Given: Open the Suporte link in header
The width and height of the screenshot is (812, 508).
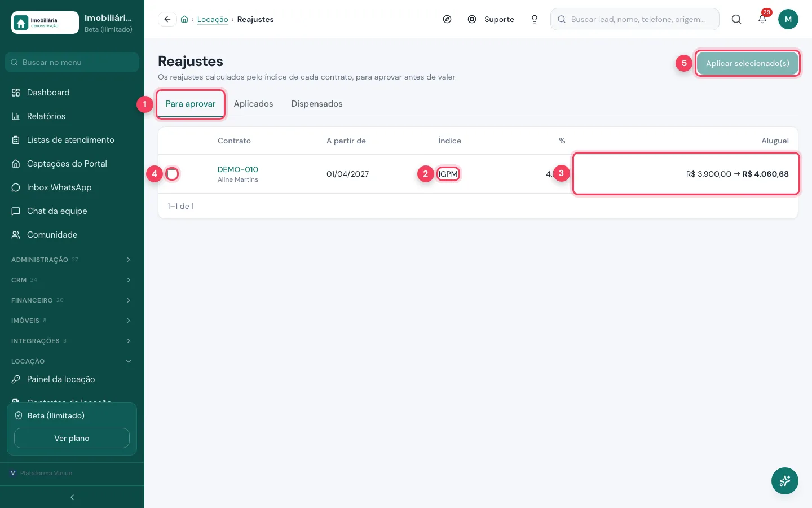Looking at the screenshot, I should click(491, 19).
